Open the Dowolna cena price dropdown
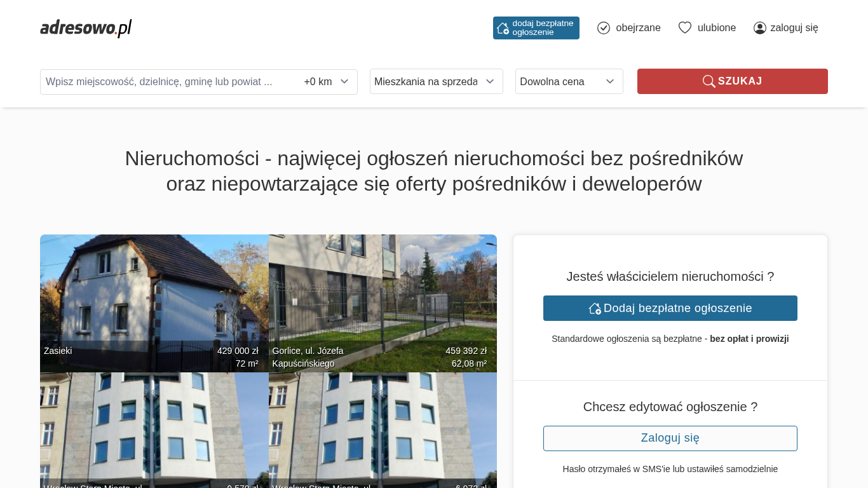868x488 pixels. [x=569, y=81]
